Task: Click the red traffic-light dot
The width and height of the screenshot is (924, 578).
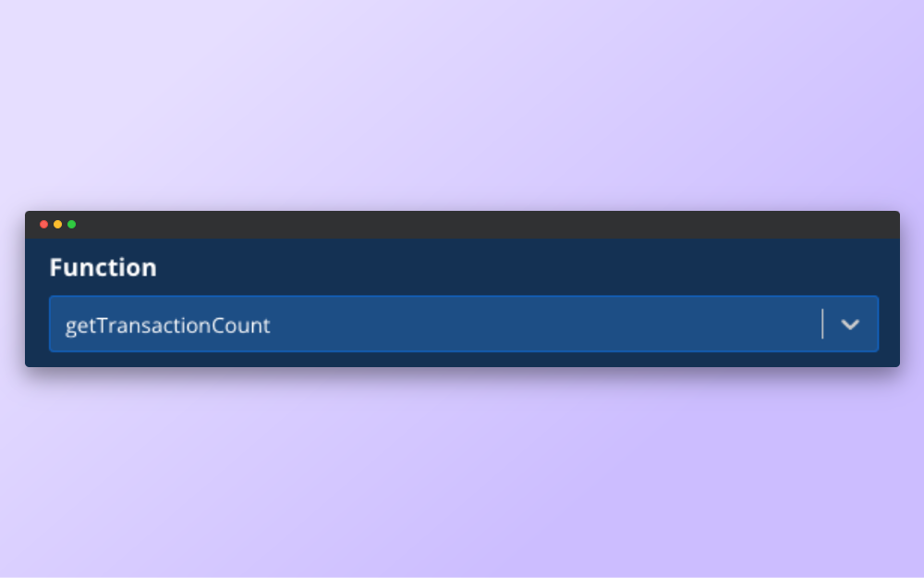Action: pos(43,224)
